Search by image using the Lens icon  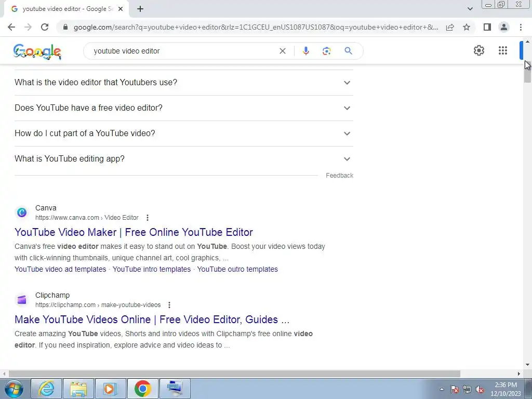(326, 51)
